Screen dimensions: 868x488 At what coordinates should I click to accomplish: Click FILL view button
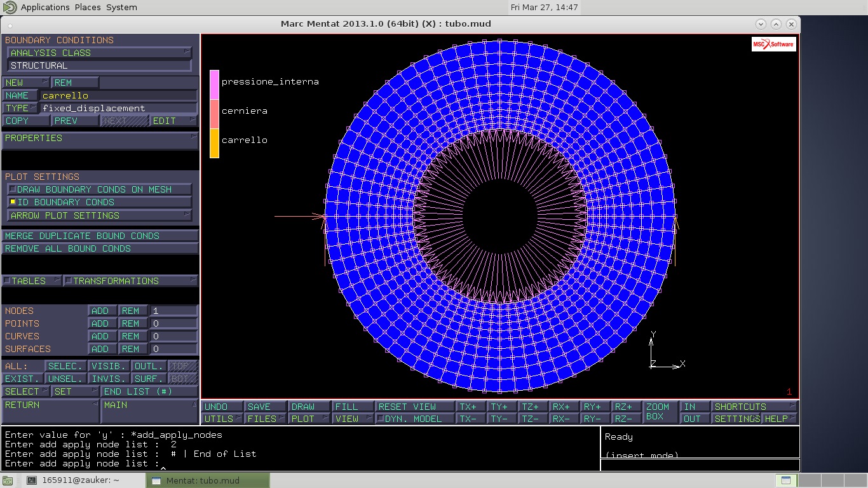click(x=353, y=407)
